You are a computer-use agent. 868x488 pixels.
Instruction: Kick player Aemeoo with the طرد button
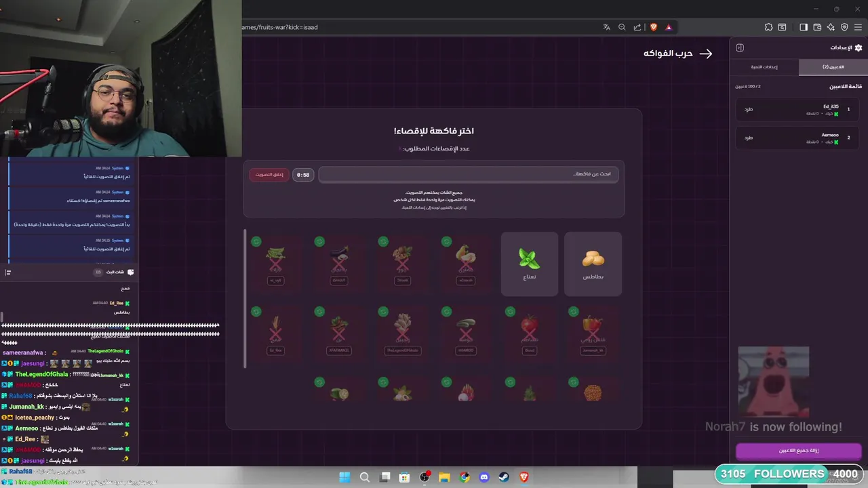(749, 138)
